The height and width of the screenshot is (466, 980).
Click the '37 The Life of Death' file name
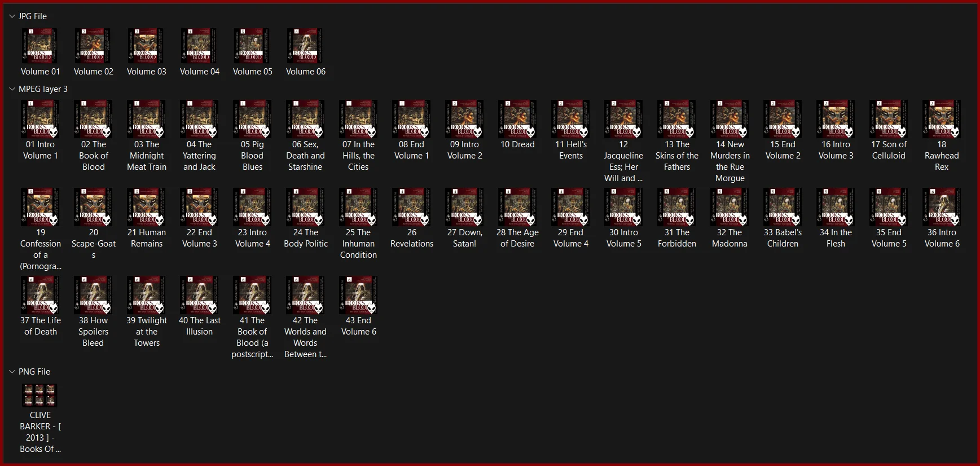coord(41,326)
